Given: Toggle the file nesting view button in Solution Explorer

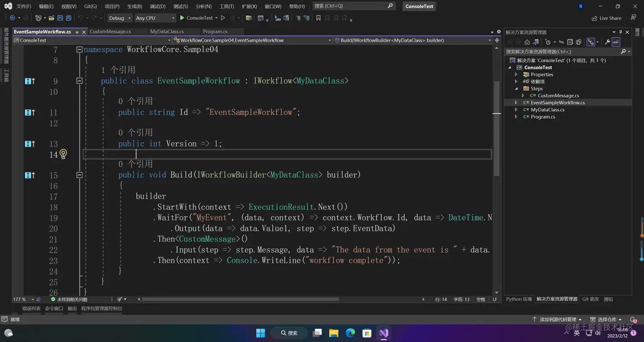Looking at the screenshot, I should pos(591,42).
